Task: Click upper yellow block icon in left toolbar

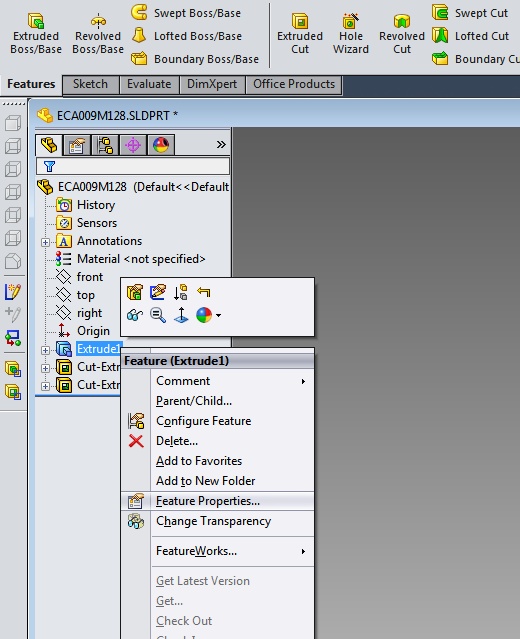Action: 13,369
